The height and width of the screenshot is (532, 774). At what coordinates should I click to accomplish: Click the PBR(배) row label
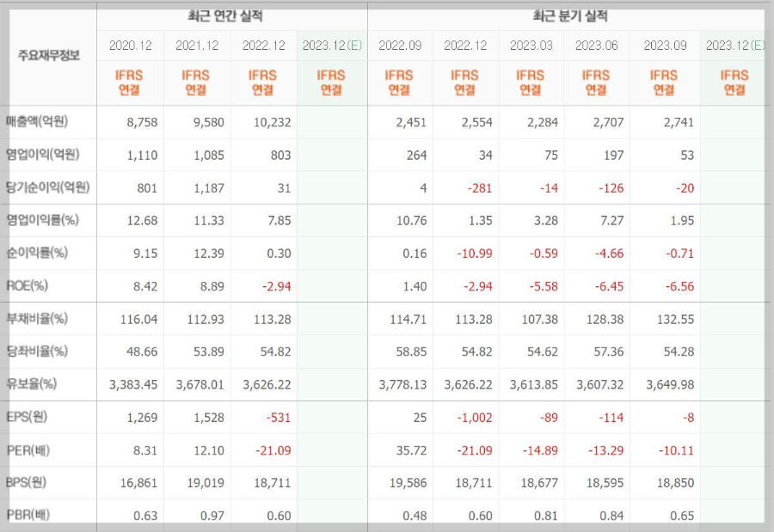click(x=28, y=515)
